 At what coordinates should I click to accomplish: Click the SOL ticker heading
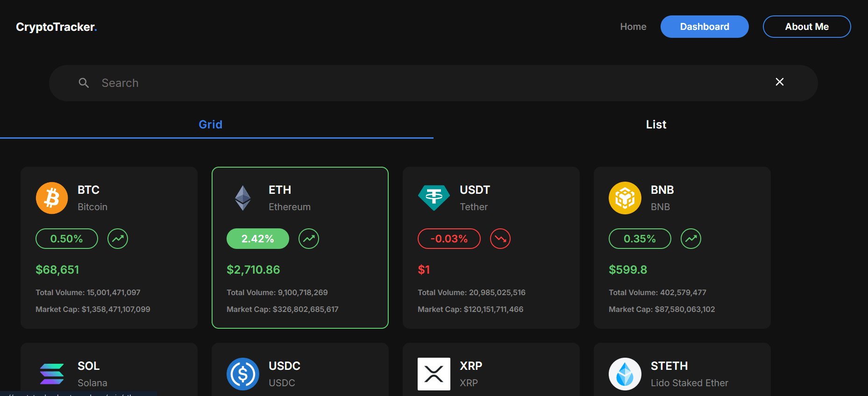pos(88,366)
